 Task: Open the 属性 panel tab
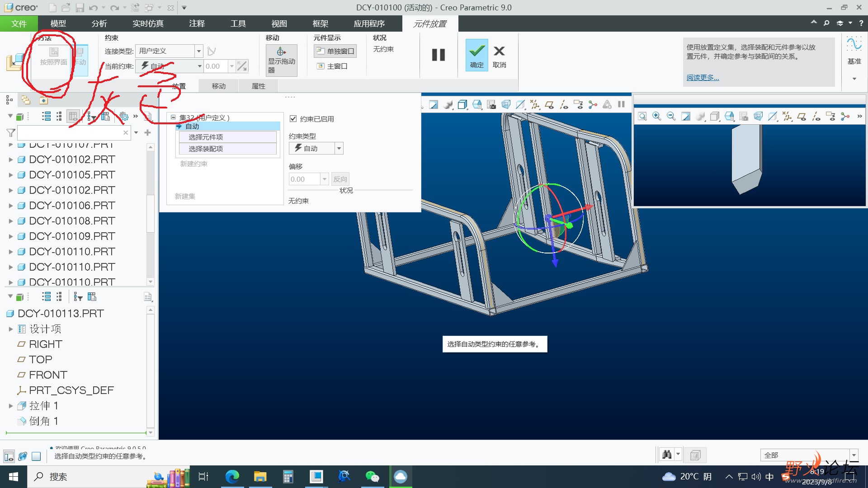click(259, 86)
